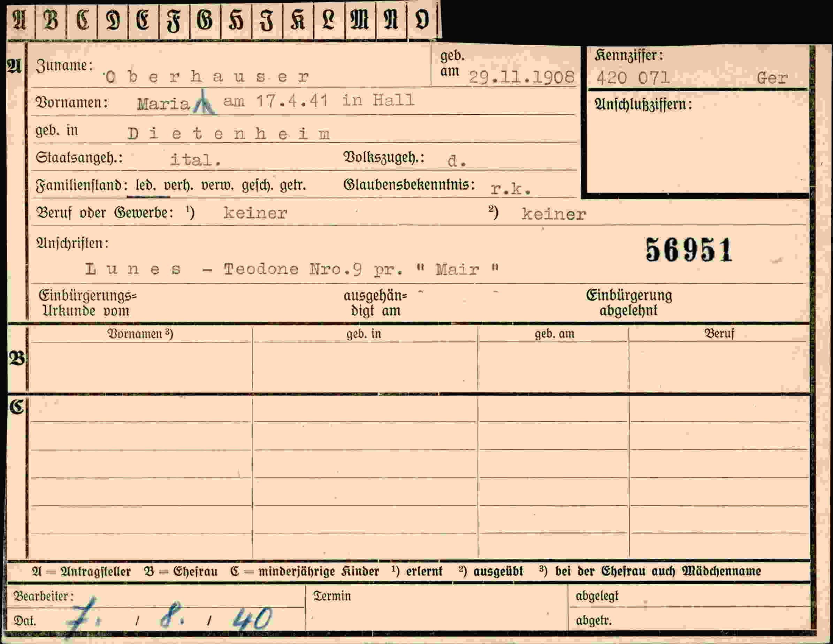Select index tab letter J
This screenshot has width=833, height=644.
267,20
